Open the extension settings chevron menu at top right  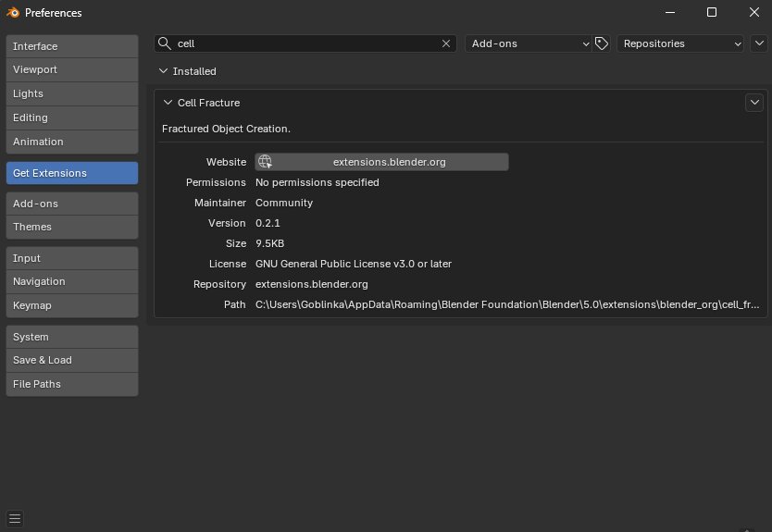759,43
